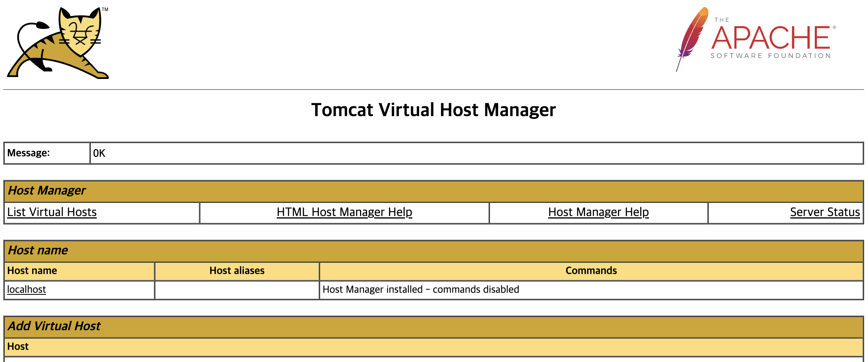
Task: Click the Host Manager section header
Action: pos(434,191)
